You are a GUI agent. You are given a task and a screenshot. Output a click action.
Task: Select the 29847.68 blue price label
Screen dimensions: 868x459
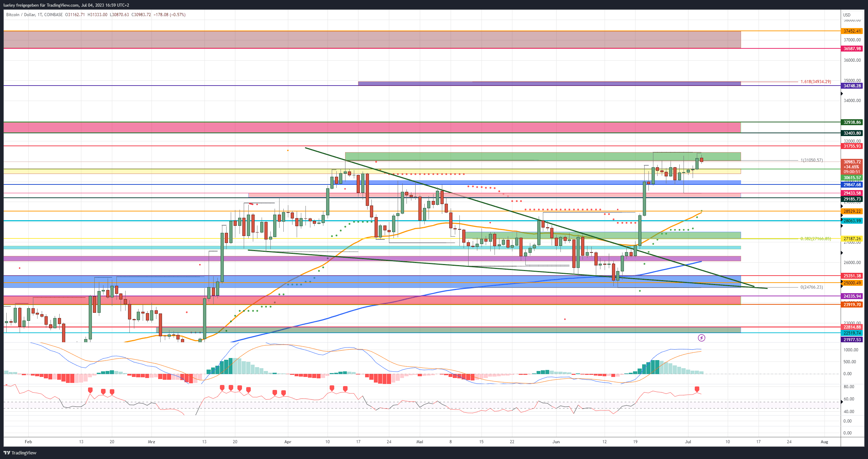(852, 185)
